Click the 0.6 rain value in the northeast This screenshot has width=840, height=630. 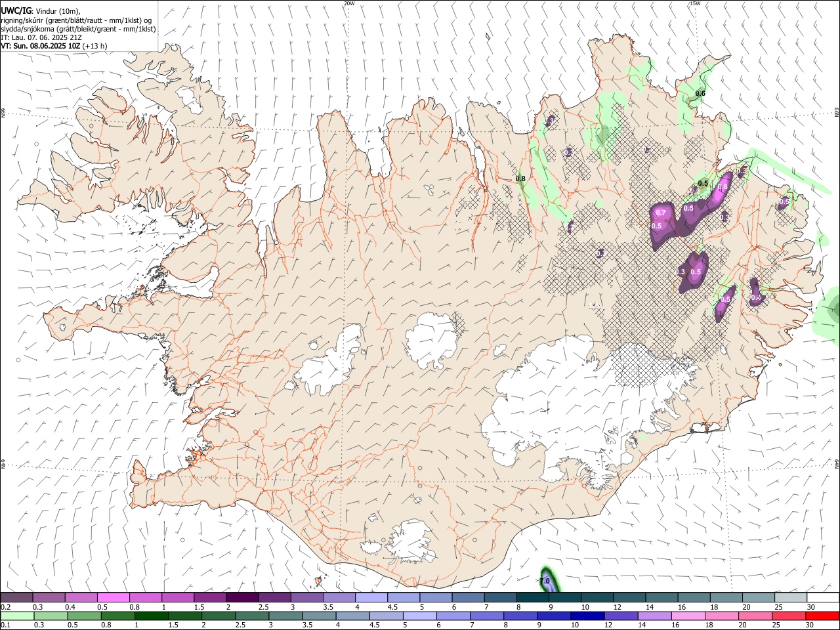[700, 93]
